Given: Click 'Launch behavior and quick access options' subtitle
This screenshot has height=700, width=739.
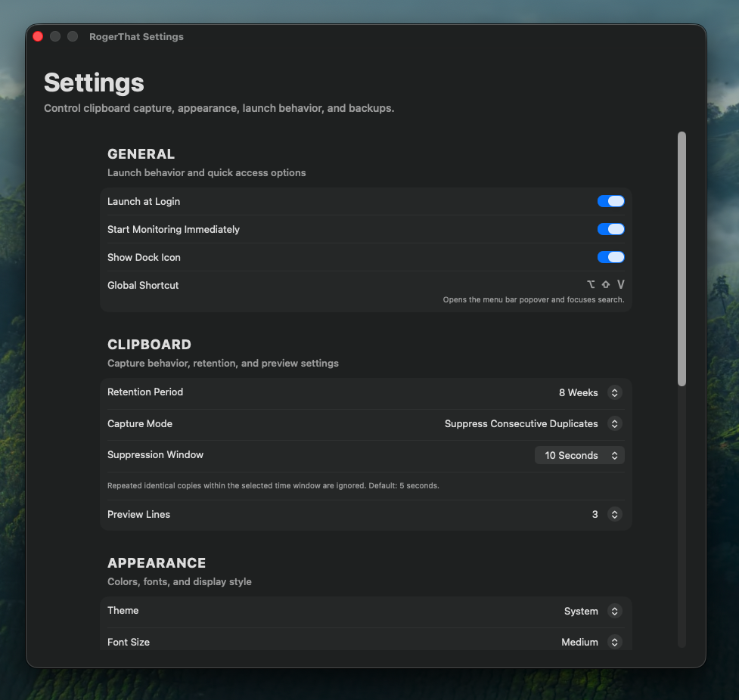Looking at the screenshot, I should 206,173.
